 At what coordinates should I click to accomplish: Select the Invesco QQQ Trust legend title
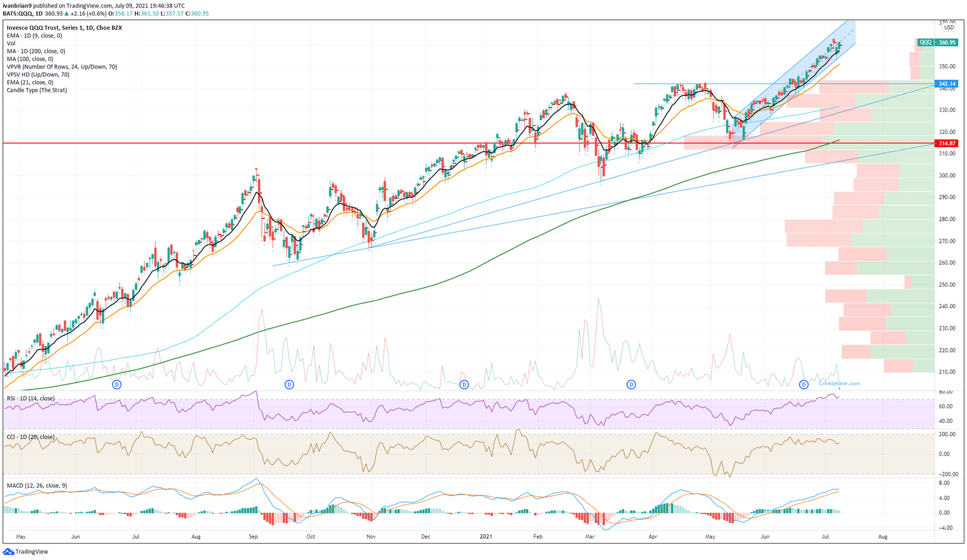pyautogui.click(x=64, y=28)
